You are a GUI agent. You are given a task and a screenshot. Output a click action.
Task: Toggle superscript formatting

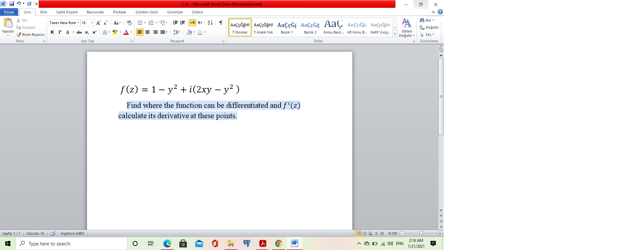(94, 32)
